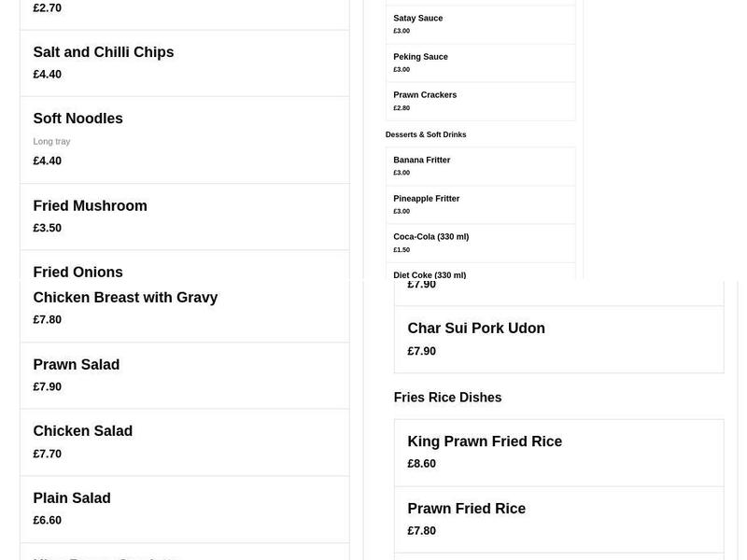Screen dimensions: 747x560
Task: Select Chicken Salad from the list
Action: click(82, 431)
